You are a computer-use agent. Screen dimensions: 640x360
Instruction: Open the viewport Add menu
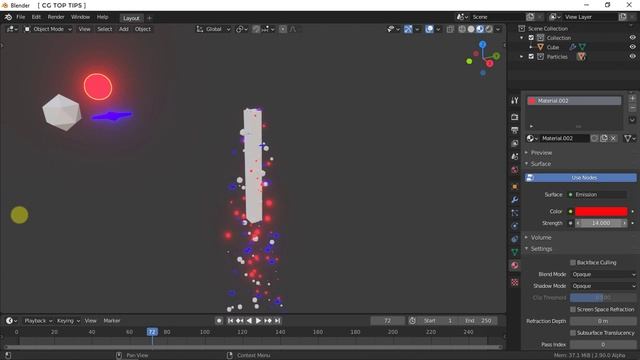click(123, 29)
